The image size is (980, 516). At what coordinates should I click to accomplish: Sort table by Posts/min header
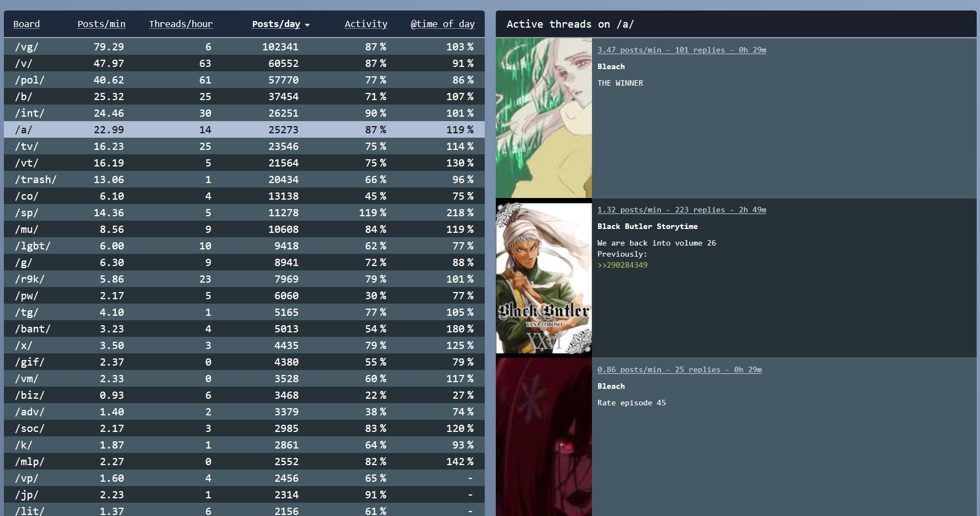[x=101, y=24]
